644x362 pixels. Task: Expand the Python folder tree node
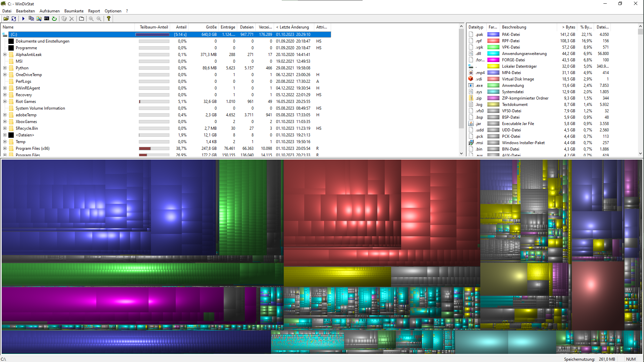(5, 68)
